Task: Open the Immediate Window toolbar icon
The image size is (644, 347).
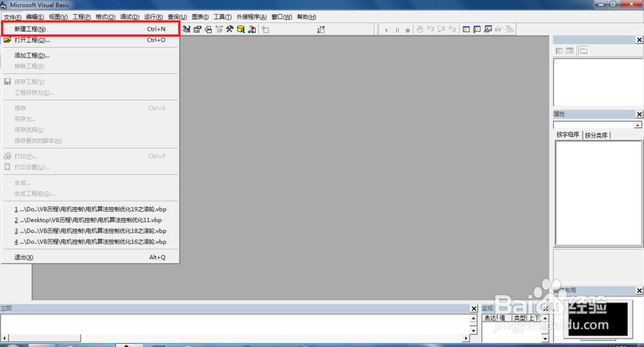Action: click(x=477, y=29)
